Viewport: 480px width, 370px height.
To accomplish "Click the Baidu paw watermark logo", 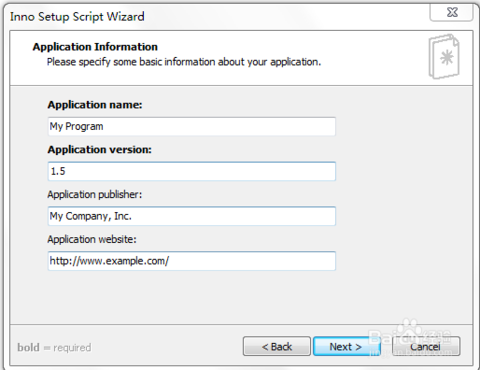I will pos(409,329).
